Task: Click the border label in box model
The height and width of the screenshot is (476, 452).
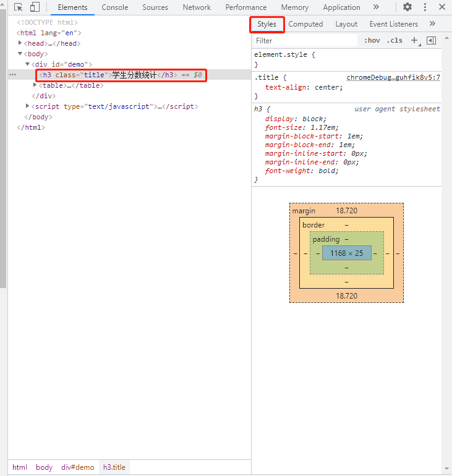Action: (x=313, y=225)
